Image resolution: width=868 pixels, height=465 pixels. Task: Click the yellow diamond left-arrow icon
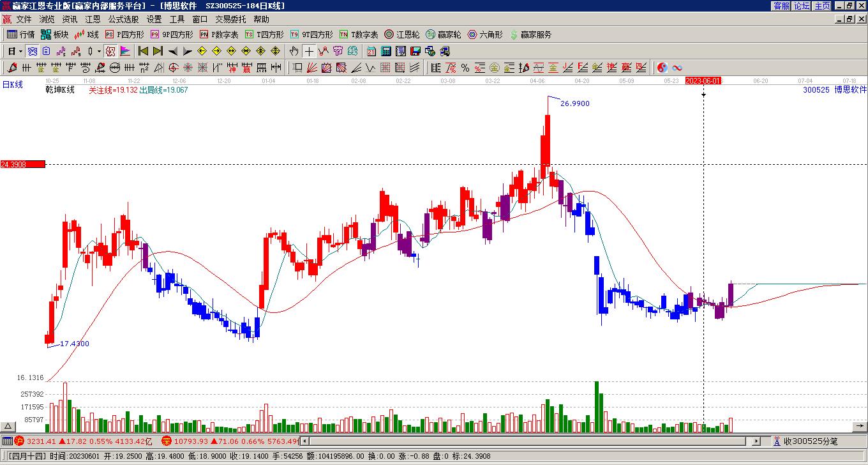(x=202, y=51)
